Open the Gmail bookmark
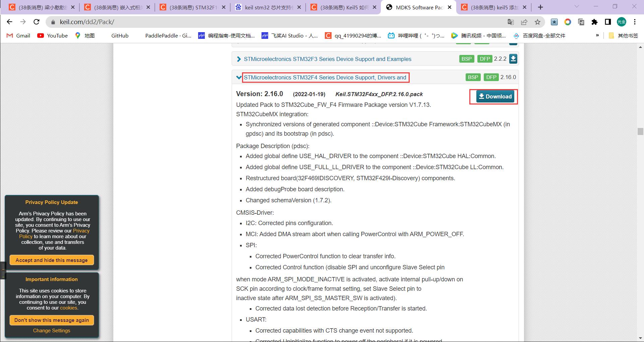This screenshot has width=644, height=342. 18,36
